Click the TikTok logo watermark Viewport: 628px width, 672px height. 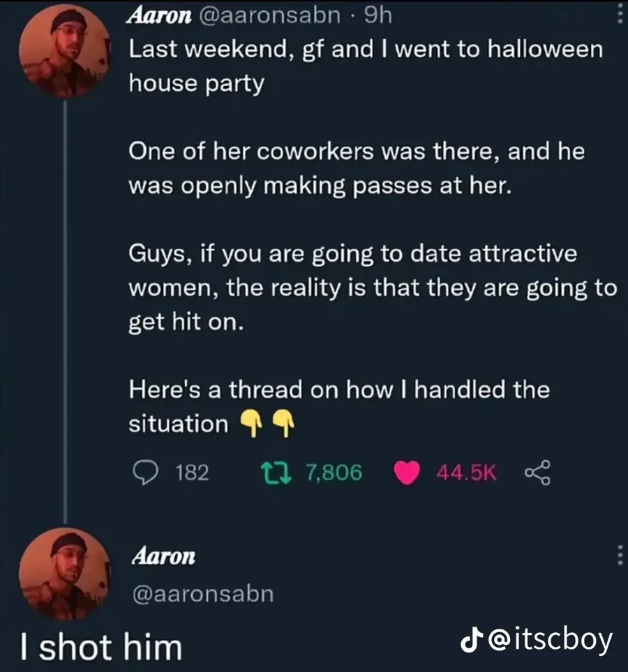pyautogui.click(x=470, y=641)
